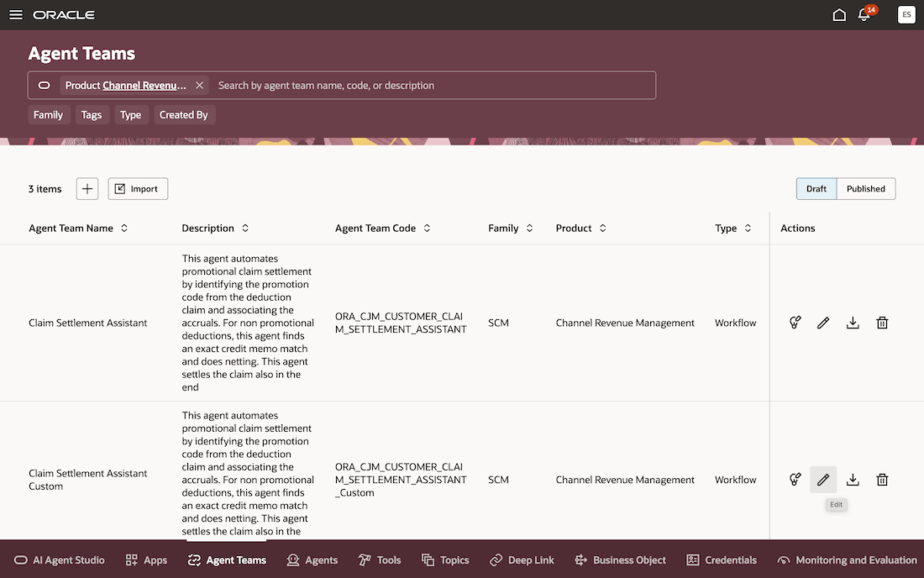This screenshot has height=578, width=924.
Task: Debug Claim Settlement Assistant Custom team
Action: (x=795, y=479)
